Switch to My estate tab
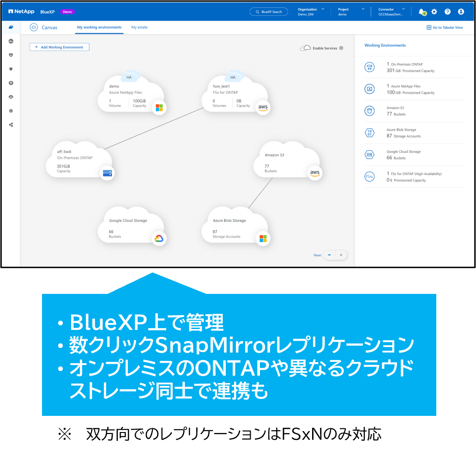Screen dimensions: 476x451 click(x=139, y=27)
